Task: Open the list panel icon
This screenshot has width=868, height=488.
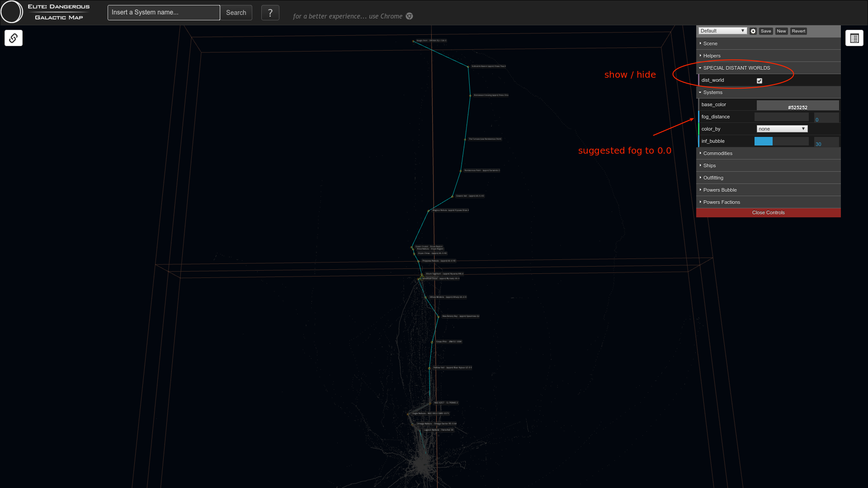Action: 854,38
